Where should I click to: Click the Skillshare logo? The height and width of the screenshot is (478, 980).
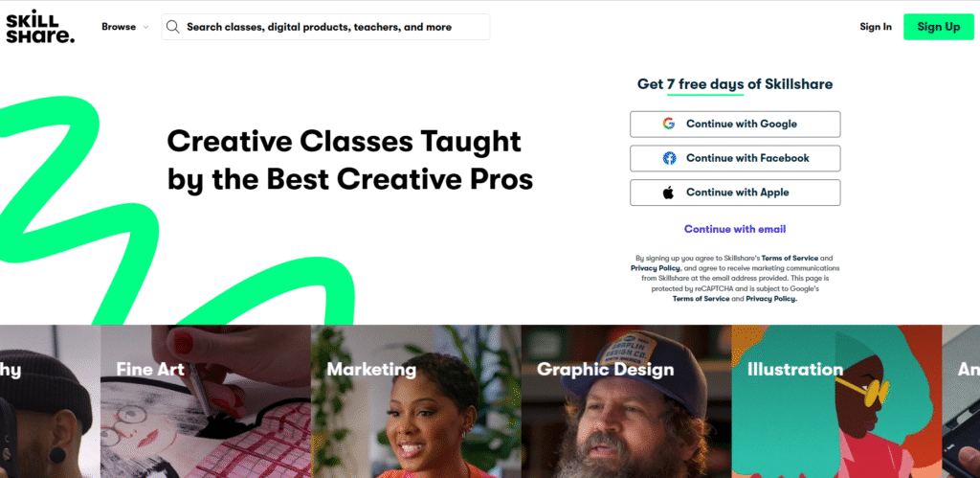pos(40,28)
